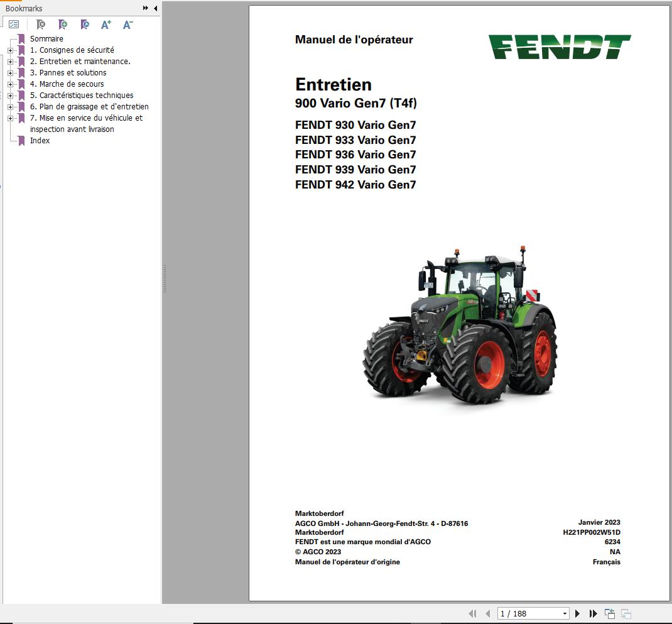Select '7. Mise en service du véhicule' bookmark
This screenshot has height=624, width=672.
click(x=86, y=124)
